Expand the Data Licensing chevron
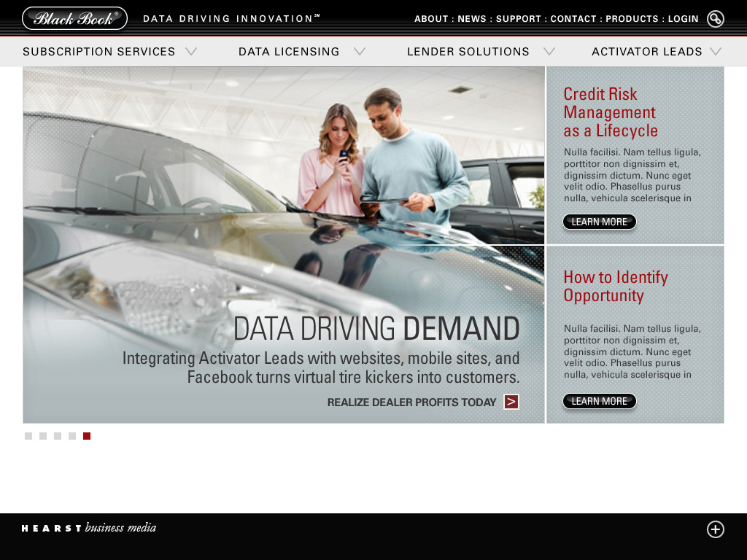 [360, 52]
